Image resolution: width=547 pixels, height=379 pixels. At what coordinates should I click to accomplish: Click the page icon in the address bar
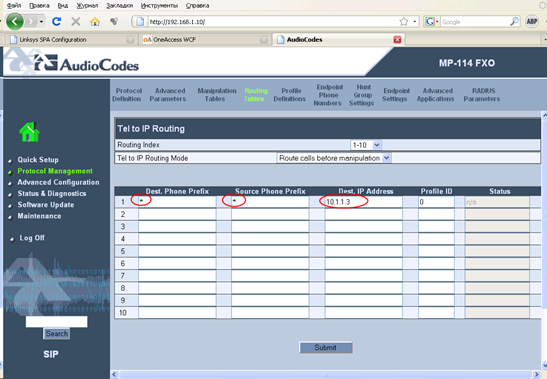pos(140,22)
